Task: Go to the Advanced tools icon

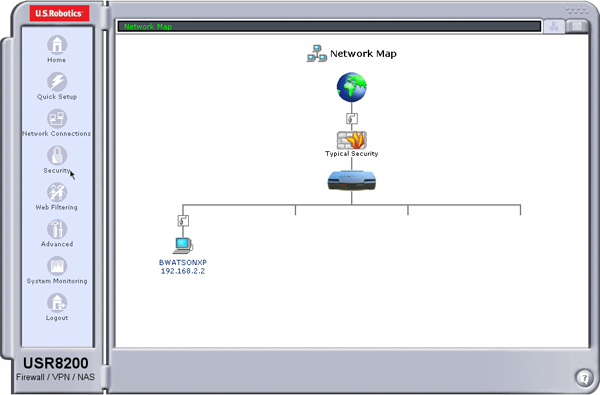Action: [x=57, y=229]
